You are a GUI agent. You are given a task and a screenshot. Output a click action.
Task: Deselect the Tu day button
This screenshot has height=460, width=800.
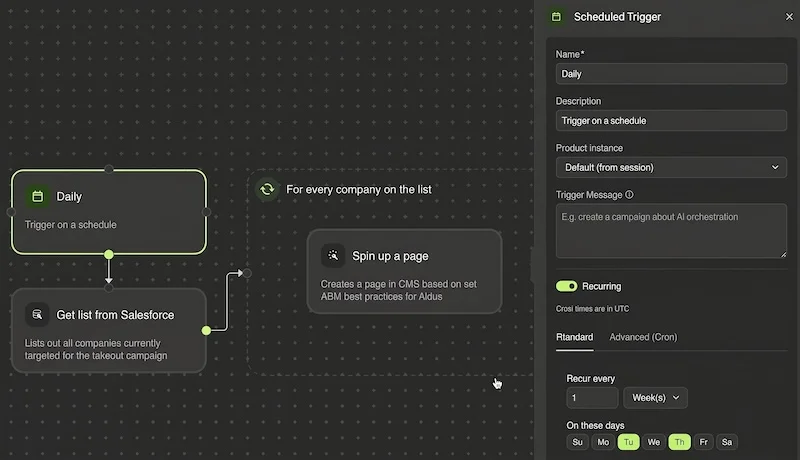(x=629, y=442)
